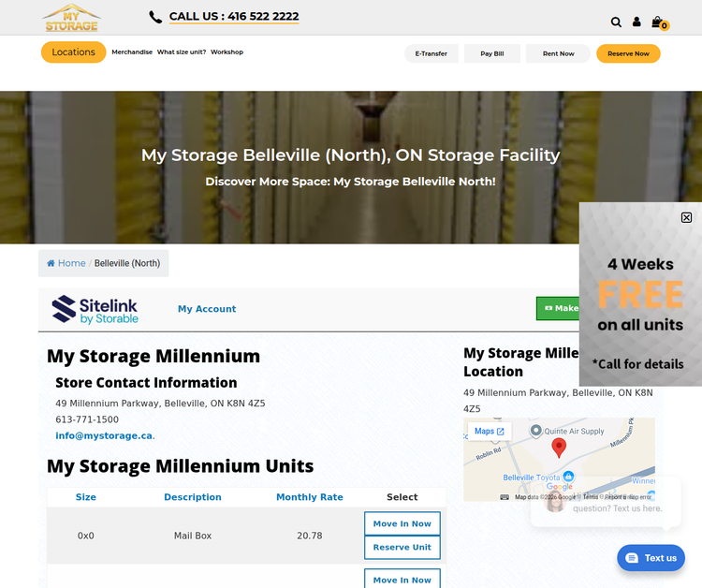This screenshot has height=588, width=702.
Task: Open the shopping cart icon
Action: tap(660, 22)
